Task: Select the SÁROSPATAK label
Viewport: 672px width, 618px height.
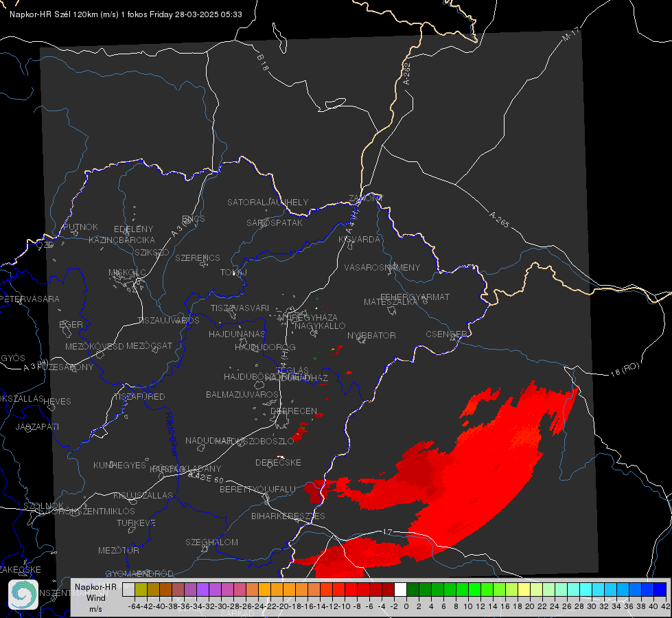Action: 275,222
